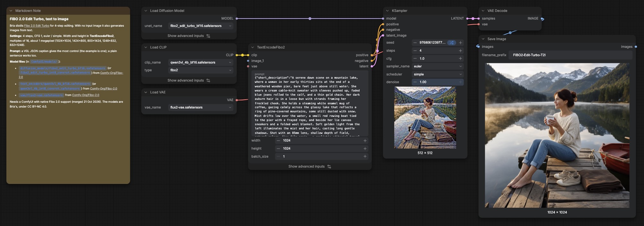Open the Fibo 2.0 Edit Turbo link
The width and height of the screenshot is (644, 226).
pos(37,26)
